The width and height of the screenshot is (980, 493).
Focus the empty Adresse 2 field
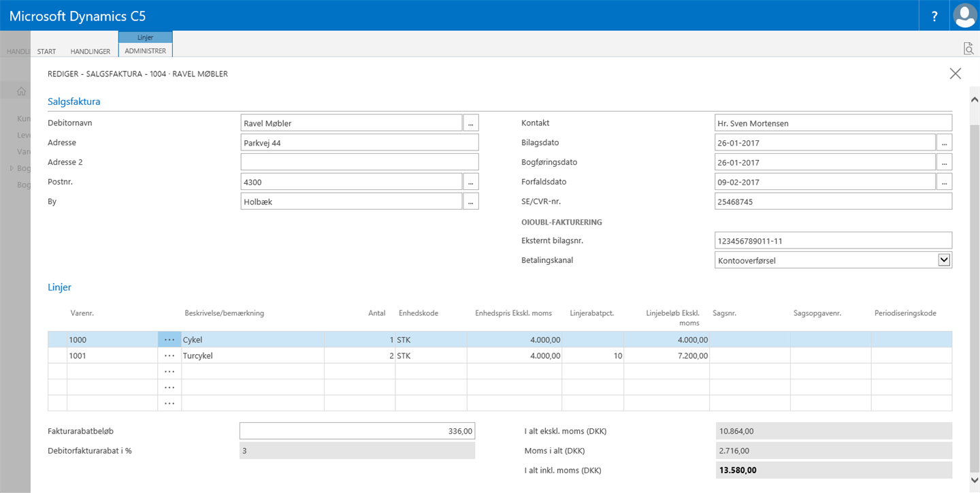click(359, 162)
